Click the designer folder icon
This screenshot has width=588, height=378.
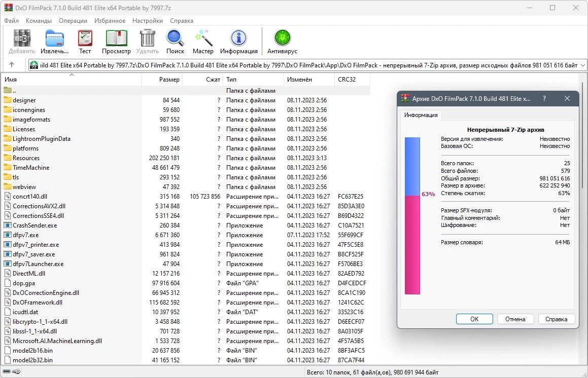[x=8, y=100]
